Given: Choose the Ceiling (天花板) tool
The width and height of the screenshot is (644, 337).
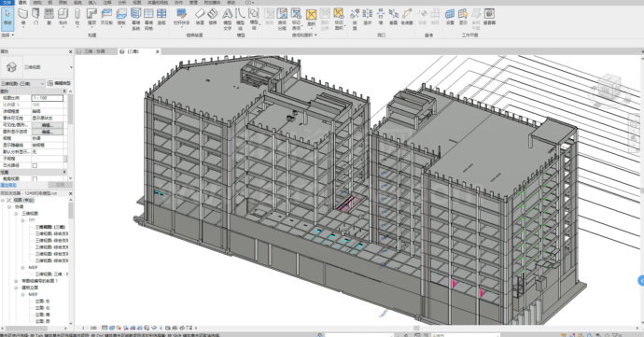Looking at the screenshot, I should (x=106, y=18).
